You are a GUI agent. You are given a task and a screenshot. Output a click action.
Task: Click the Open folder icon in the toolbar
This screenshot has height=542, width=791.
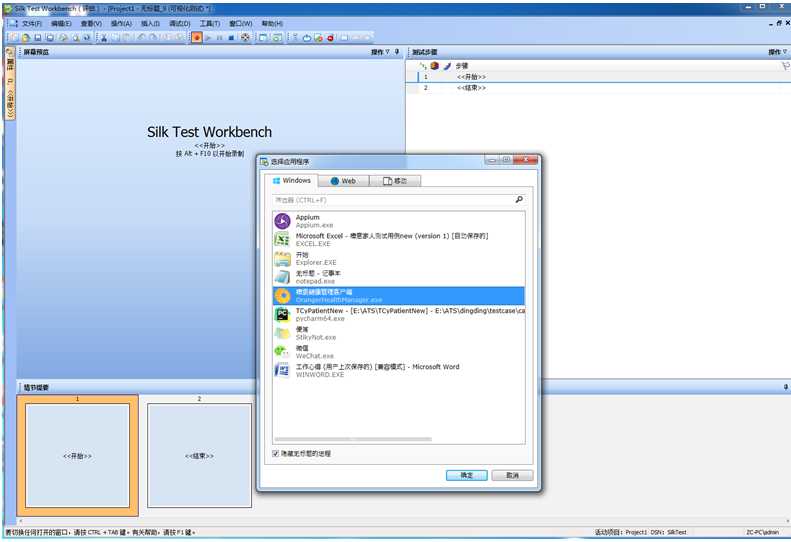click(x=26, y=38)
